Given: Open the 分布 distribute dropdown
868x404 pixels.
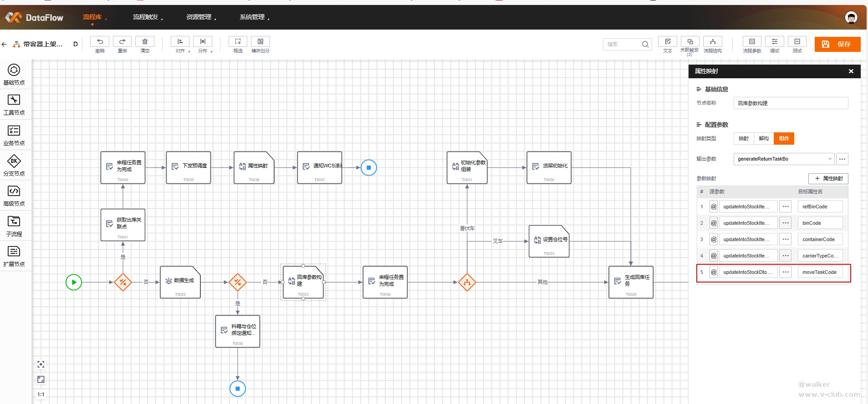Looking at the screenshot, I should point(203,45).
